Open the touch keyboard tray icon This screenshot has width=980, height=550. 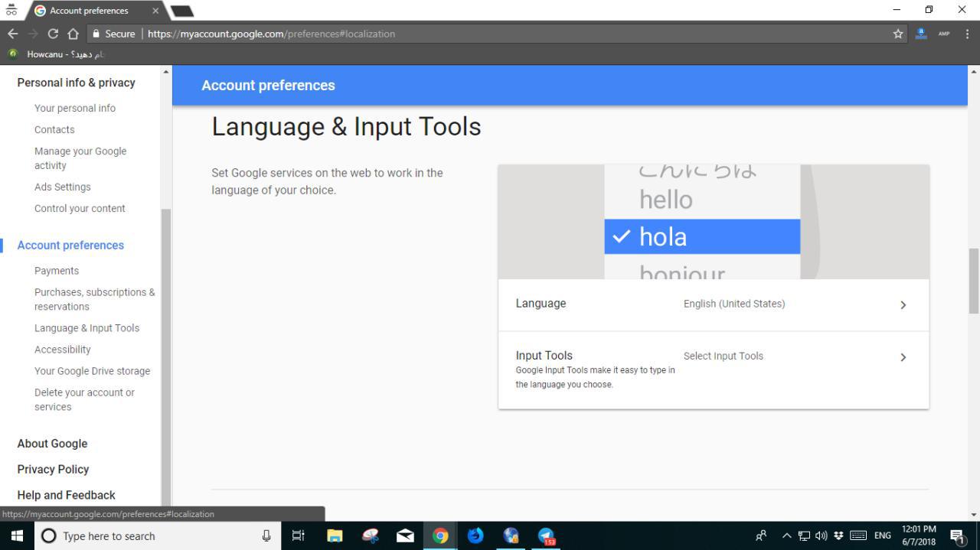click(x=858, y=535)
